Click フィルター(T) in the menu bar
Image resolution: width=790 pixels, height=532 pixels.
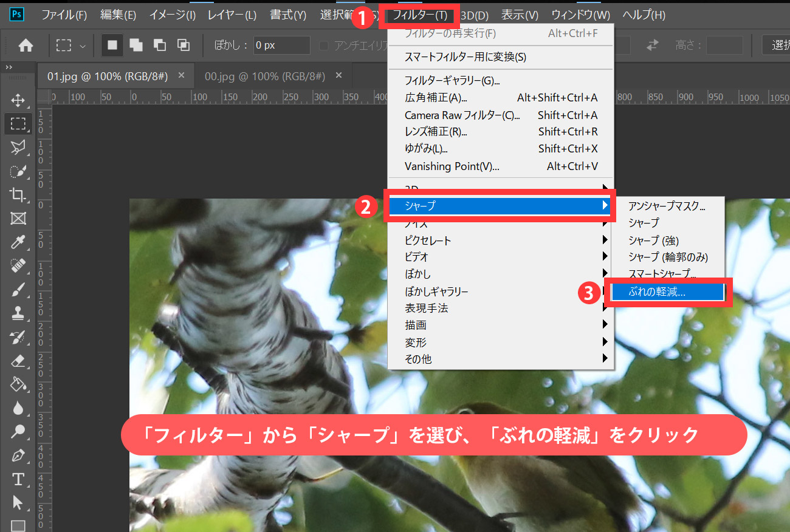(421, 15)
